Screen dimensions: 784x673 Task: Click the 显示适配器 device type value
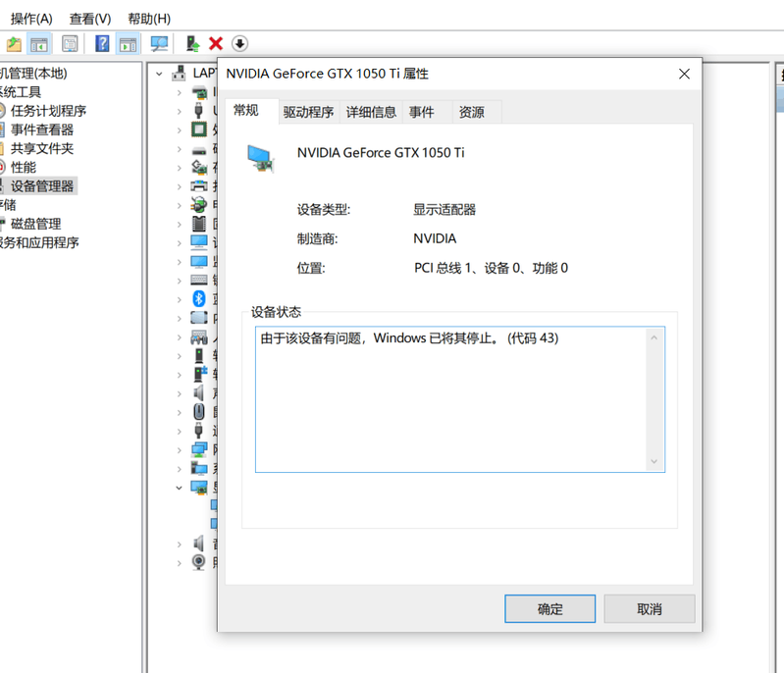[444, 209]
